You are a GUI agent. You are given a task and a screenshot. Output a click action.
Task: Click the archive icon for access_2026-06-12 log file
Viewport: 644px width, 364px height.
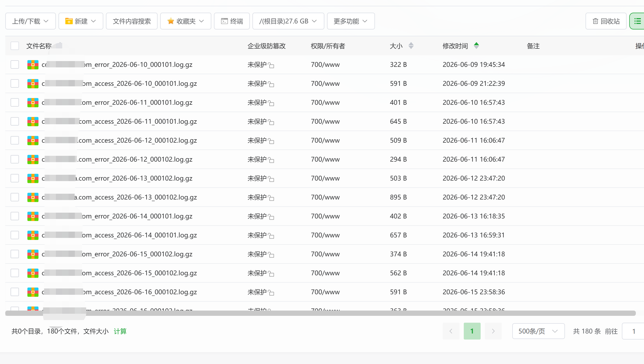coord(33,141)
